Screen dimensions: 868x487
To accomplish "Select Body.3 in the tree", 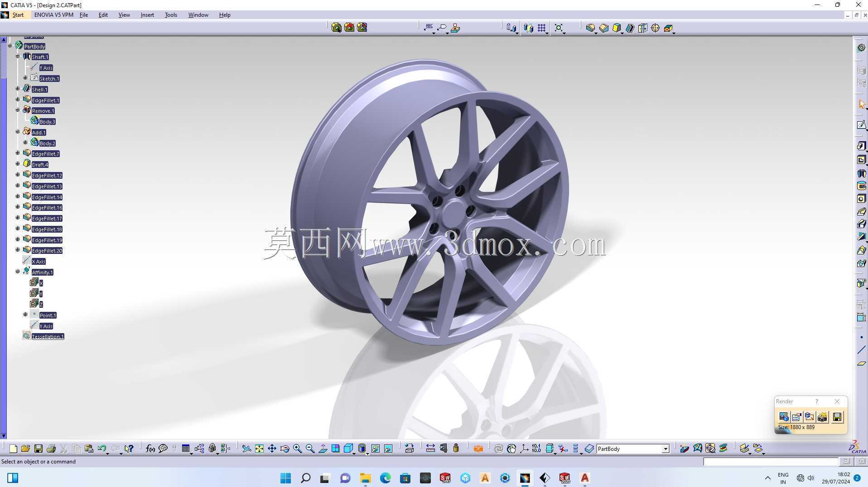I will 47,122.
